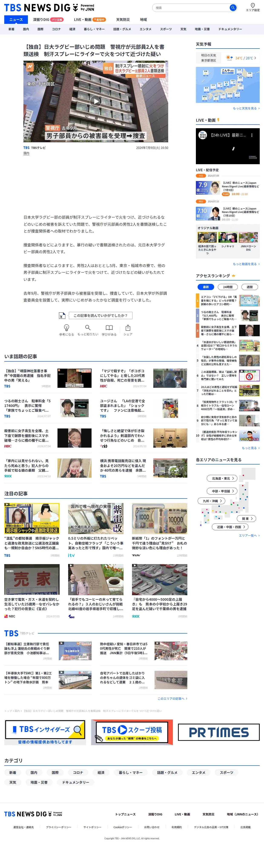Image resolution: width=264 pixels, height=868 pixels.
Task: Click the TBSインサイダーズ banner
Action: 45,732
